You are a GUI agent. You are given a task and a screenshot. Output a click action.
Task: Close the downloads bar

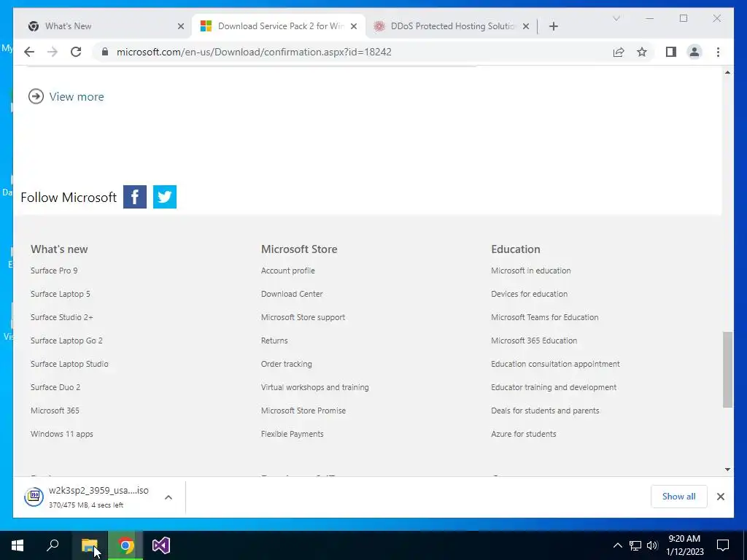point(720,497)
